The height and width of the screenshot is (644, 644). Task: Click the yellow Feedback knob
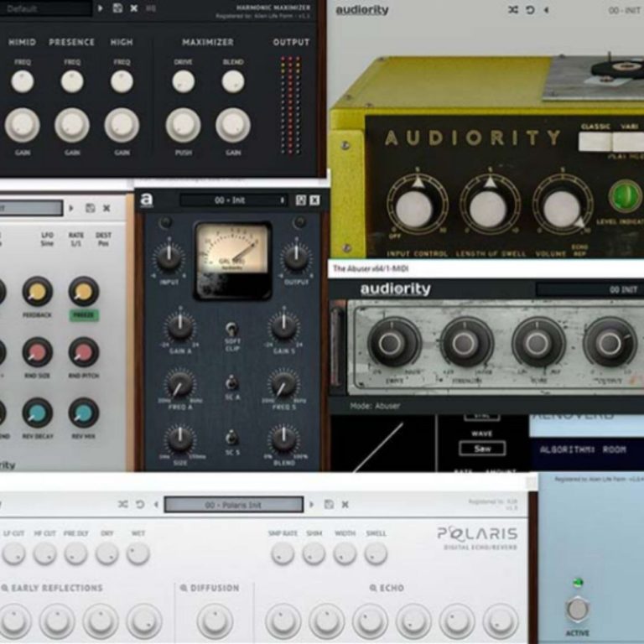[37, 292]
